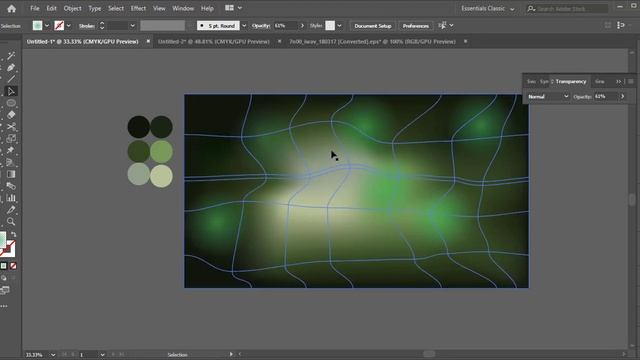
Task: Select the Column Graph tool
Action: click(x=11, y=198)
